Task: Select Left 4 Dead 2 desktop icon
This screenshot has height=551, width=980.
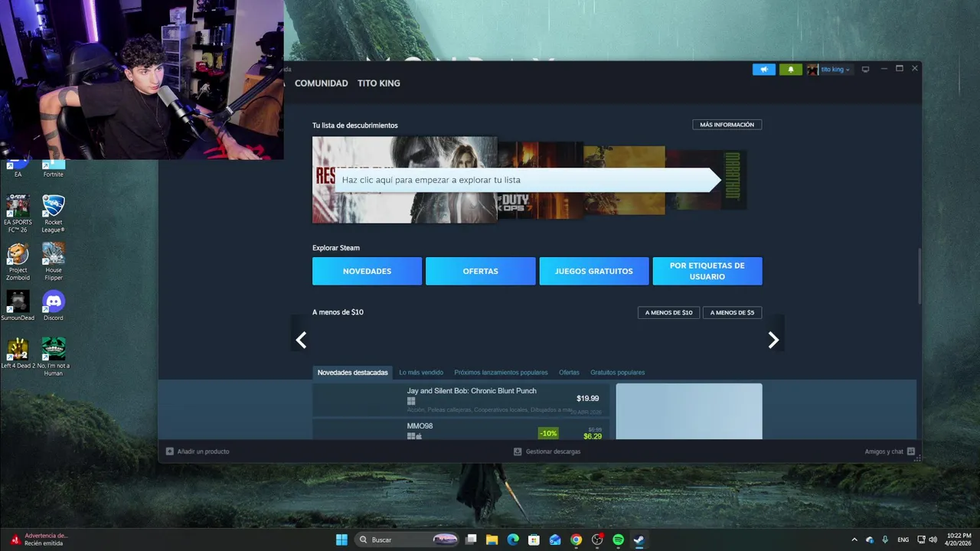Action: point(18,354)
